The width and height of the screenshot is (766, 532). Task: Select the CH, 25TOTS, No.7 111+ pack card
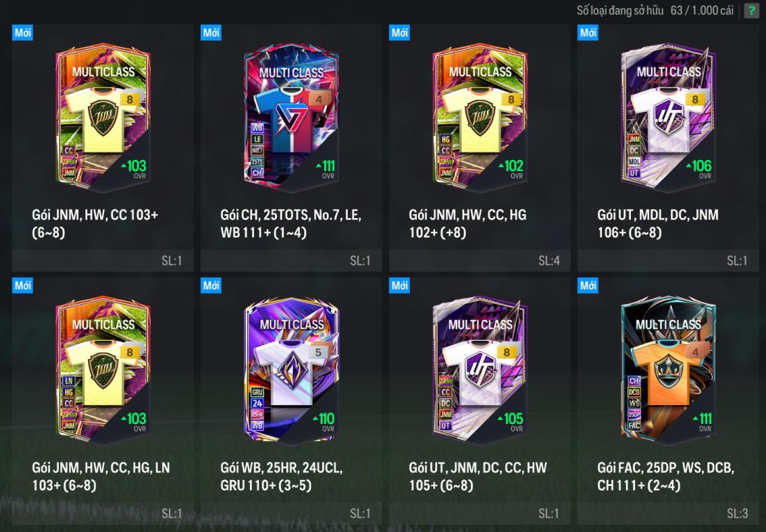(x=291, y=148)
